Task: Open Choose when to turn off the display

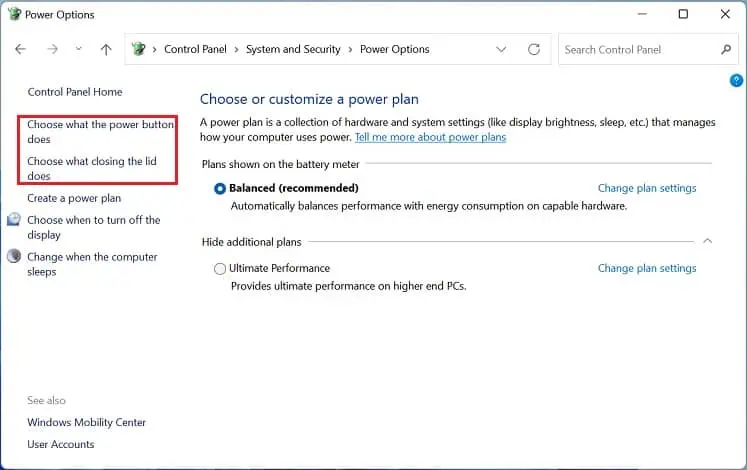Action: tap(93, 227)
